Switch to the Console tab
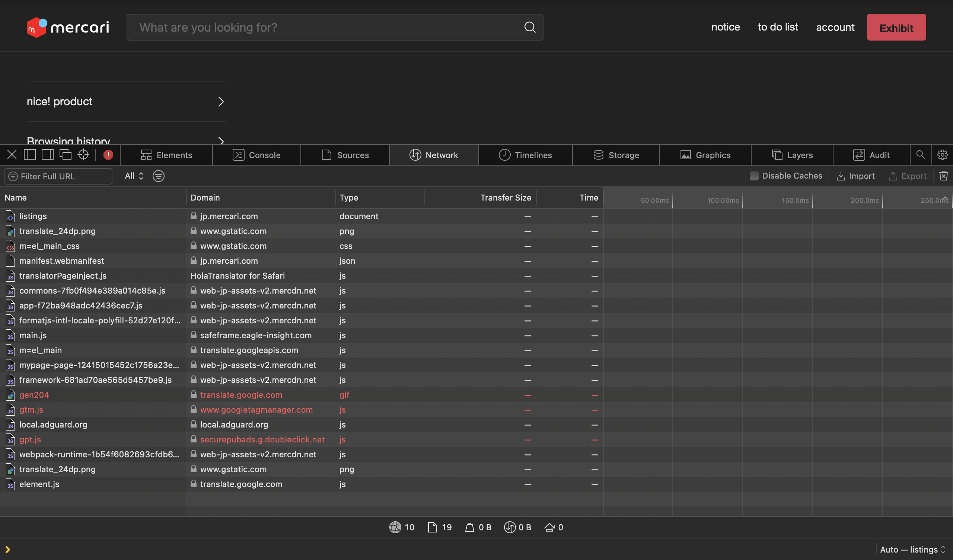 click(256, 155)
